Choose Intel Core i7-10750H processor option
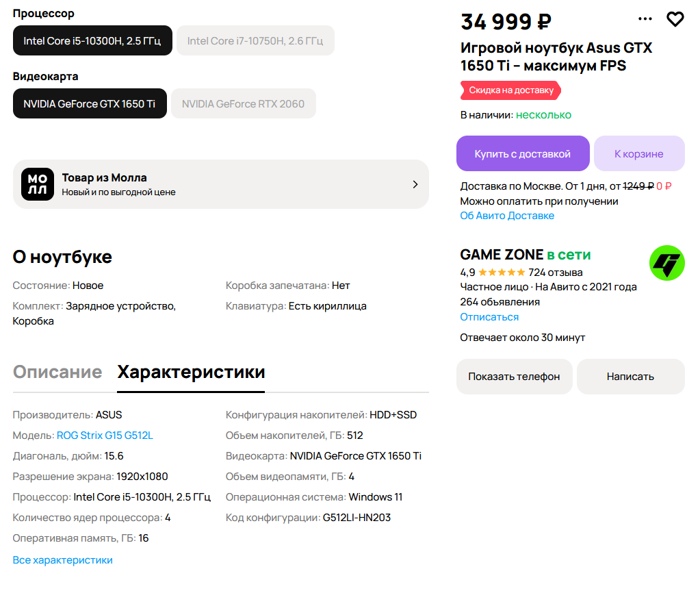This screenshot has height=593, width=700. pyautogui.click(x=255, y=41)
